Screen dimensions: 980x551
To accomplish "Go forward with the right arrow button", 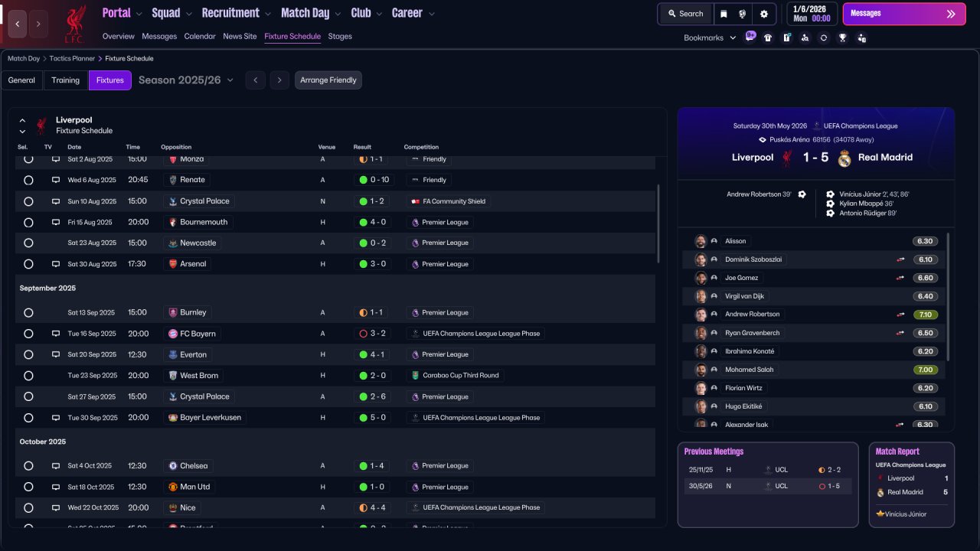I will click(38, 24).
